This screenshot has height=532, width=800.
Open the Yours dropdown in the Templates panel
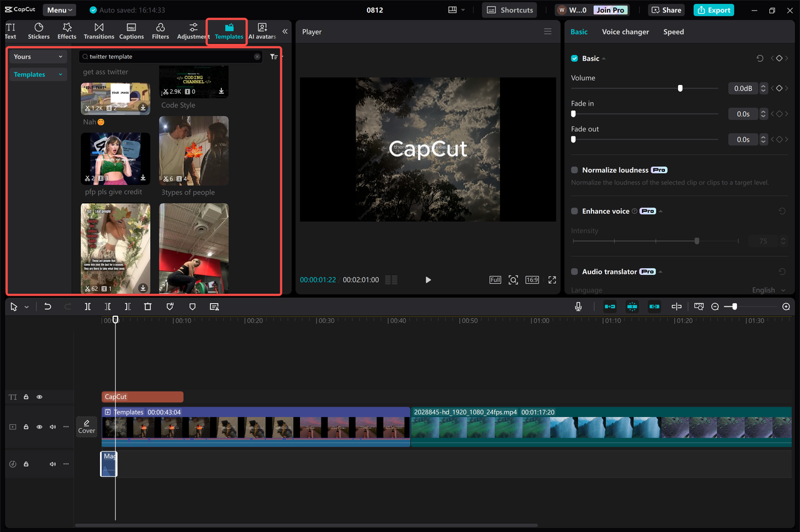click(x=37, y=56)
